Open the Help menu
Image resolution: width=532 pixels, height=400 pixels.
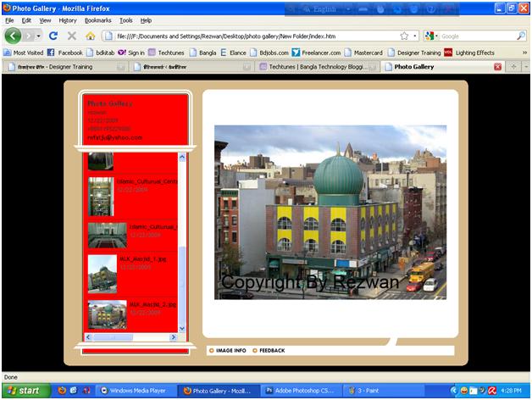pyautogui.click(x=146, y=20)
